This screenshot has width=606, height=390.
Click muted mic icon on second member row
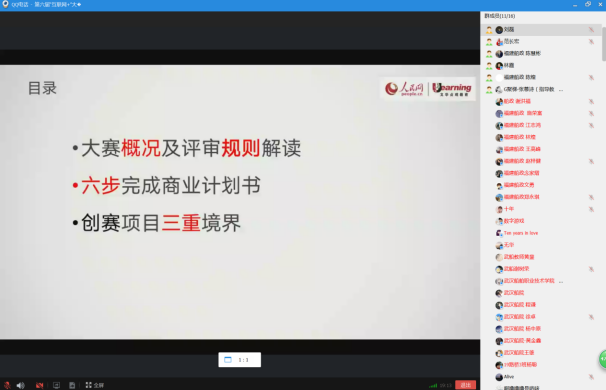[591, 42]
